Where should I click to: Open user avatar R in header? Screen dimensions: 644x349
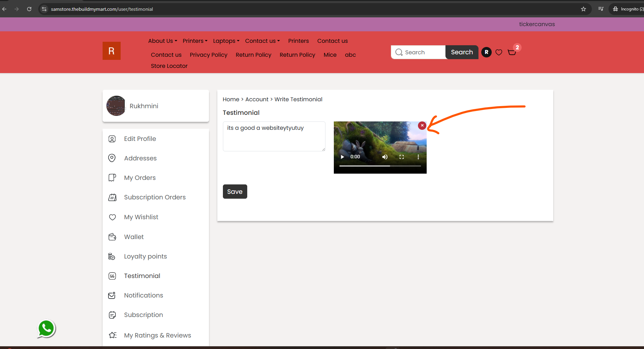(486, 52)
